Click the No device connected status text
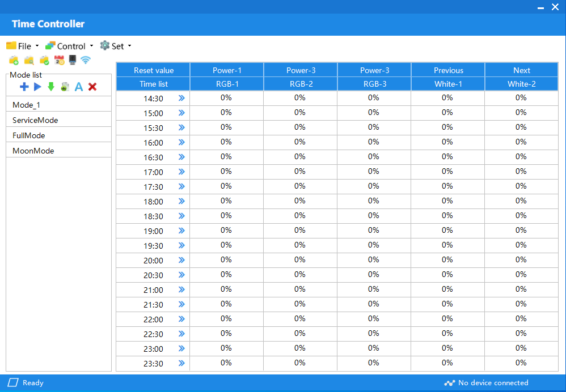The width and height of the screenshot is (566, 392). tap(493, 382)
